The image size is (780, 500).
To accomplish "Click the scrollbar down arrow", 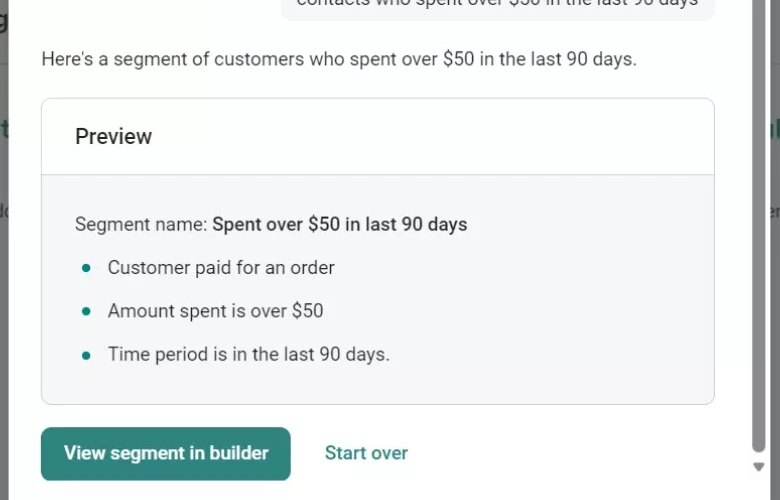I will [758, 467].
